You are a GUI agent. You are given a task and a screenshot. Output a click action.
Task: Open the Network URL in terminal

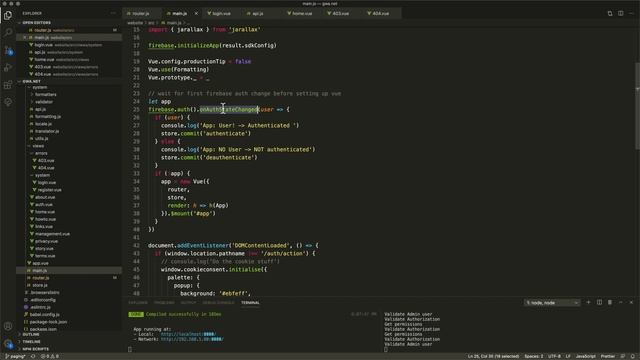192,339
